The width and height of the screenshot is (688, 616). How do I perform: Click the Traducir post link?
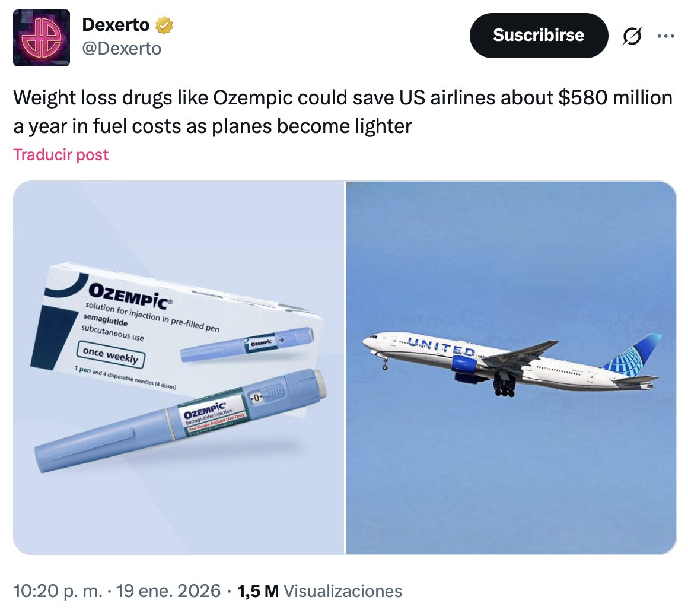(61, 155)
